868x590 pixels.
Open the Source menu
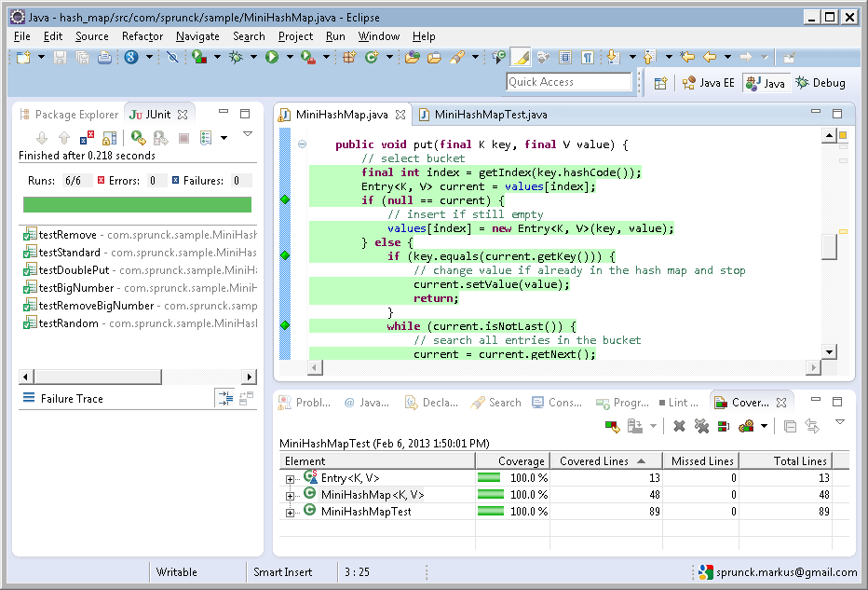tap(92, 36)
